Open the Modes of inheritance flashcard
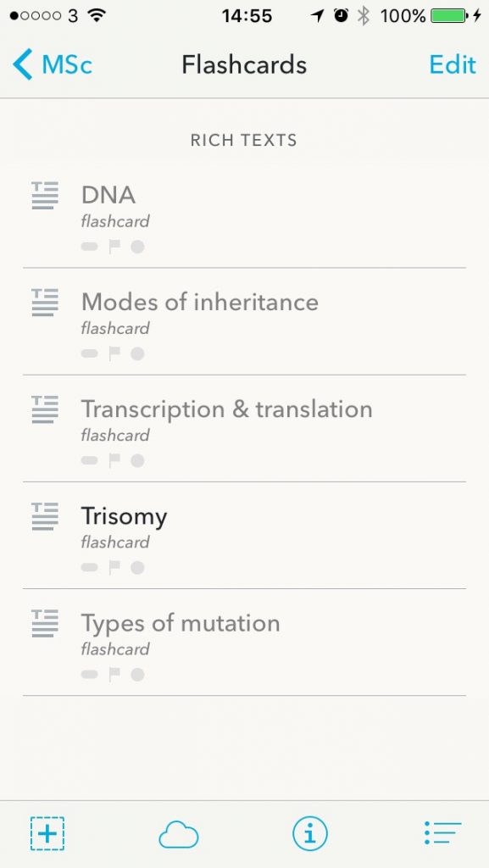Screen dimensions: 489x868 (244, 321)
